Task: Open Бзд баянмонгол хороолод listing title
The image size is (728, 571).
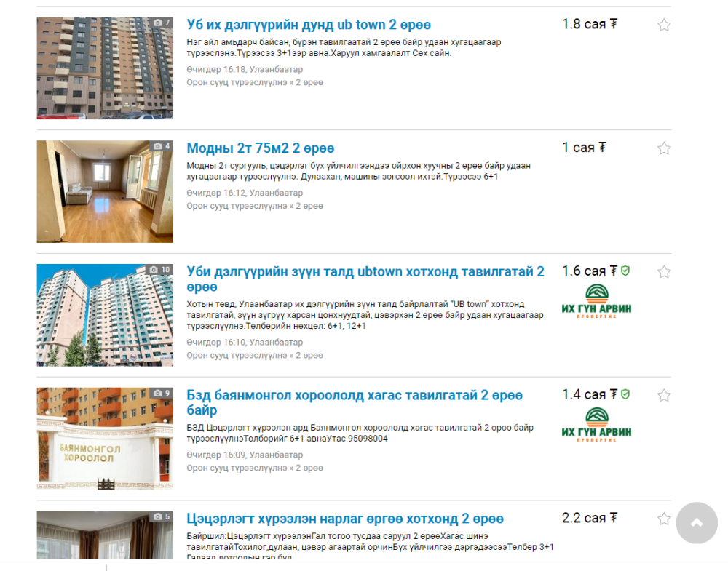Action: tap(355, 402)
